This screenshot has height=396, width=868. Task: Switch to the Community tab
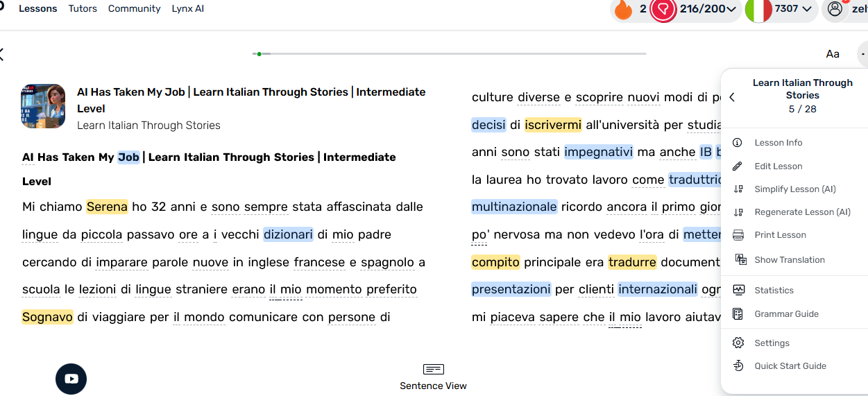coord(134,9)
